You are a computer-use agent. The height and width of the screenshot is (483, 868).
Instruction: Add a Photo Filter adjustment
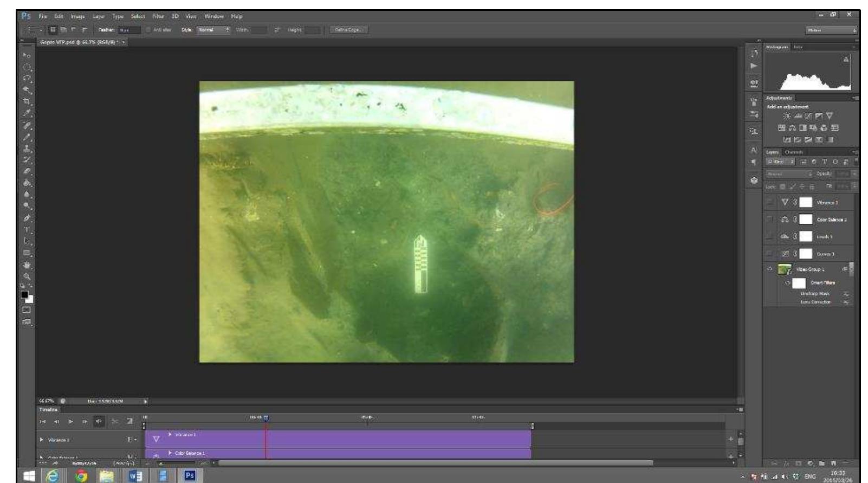point(813,128)
